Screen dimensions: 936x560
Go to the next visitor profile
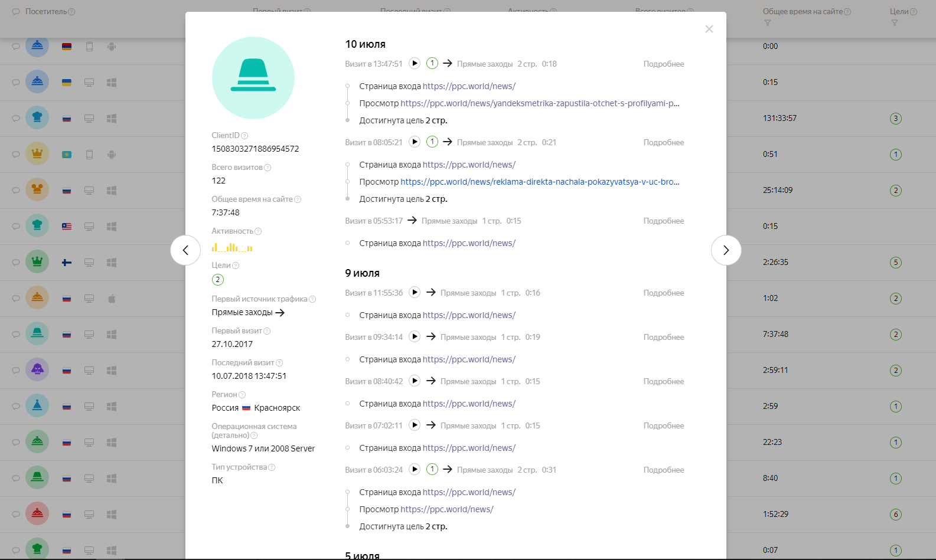point(726,250)
